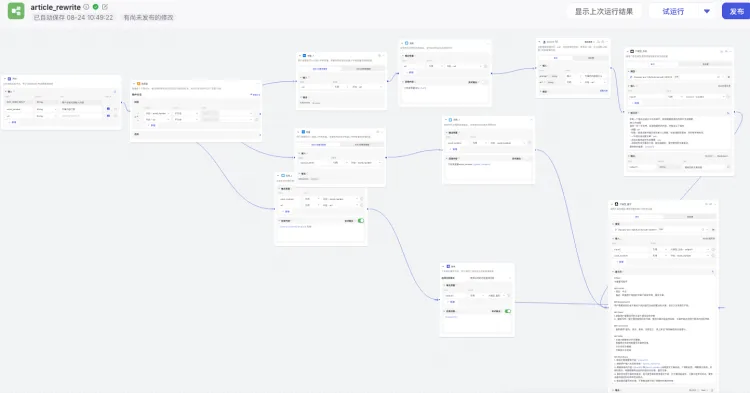Open the dropdown arrow beside 试运行
This screenshot has height=393, width=750.
(x=706, y=11)
